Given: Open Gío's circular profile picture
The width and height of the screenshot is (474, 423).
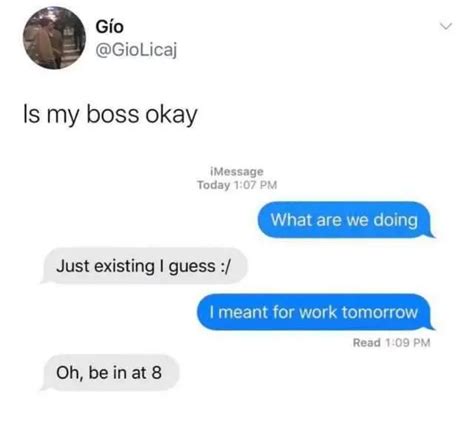Looking at the screenshot, I should click(x=54, y=38).
